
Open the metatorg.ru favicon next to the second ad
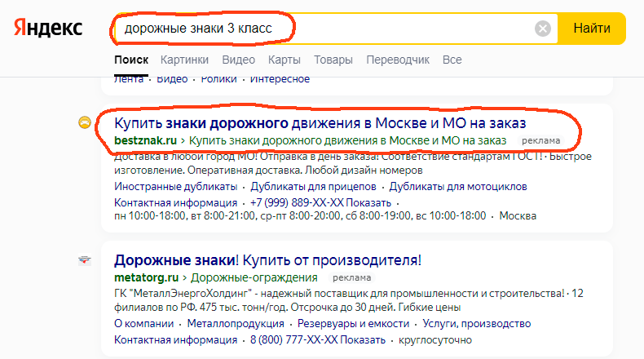tap(85, 260)
